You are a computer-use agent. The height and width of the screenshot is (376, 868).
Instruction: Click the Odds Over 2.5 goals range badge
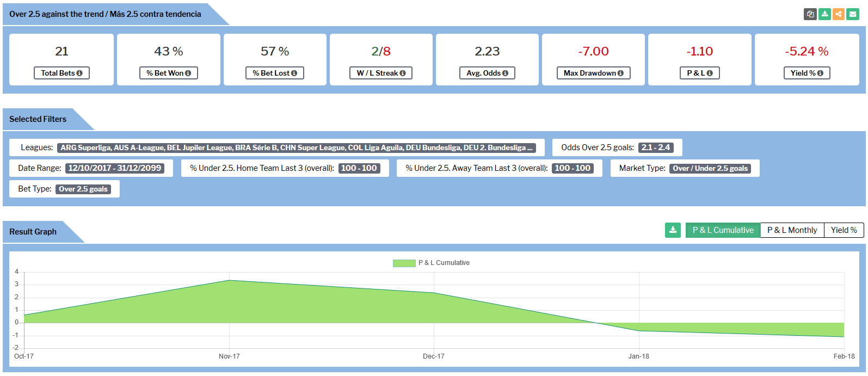[656, 147]
